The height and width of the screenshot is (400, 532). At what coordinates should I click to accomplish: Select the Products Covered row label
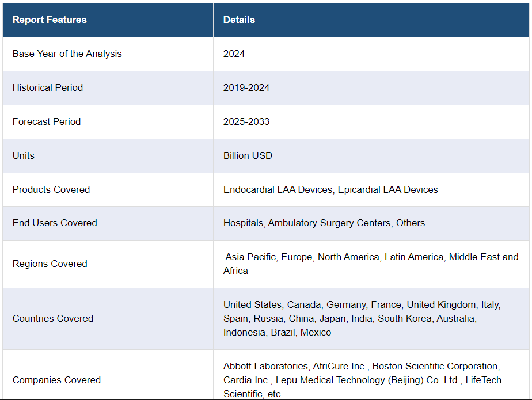tap(51, 189)
